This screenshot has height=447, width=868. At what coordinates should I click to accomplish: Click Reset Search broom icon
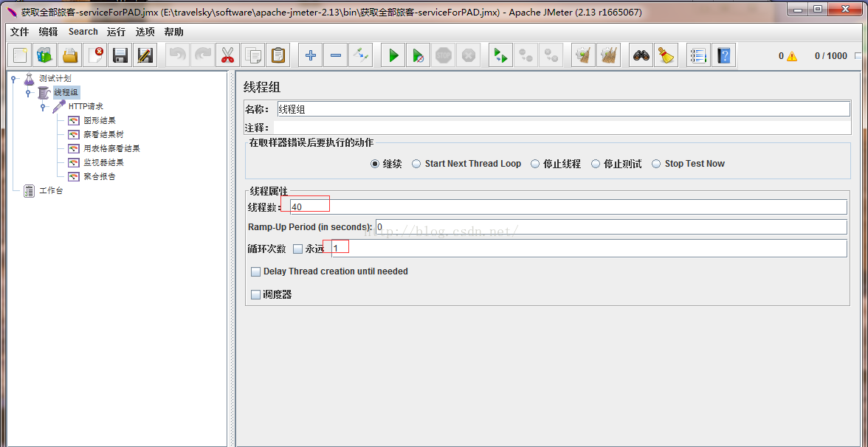pos(666,55)
